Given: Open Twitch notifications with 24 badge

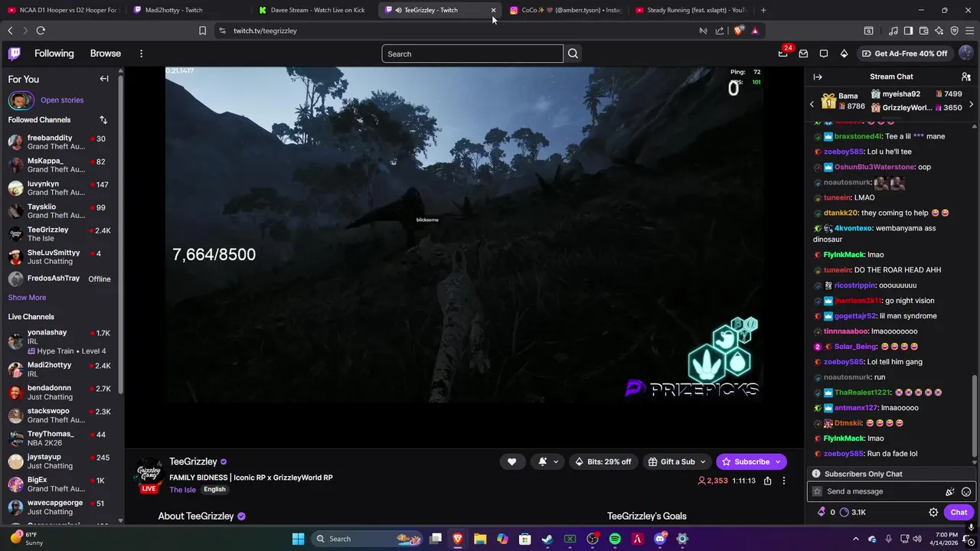Looking at the screenshot, I should [783, 53].
